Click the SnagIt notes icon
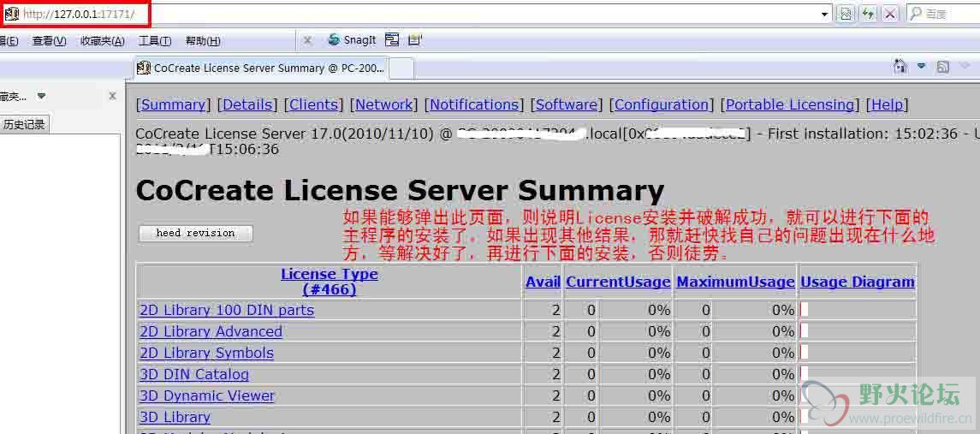This screenshot has width=980, height=434. (415, 40)
